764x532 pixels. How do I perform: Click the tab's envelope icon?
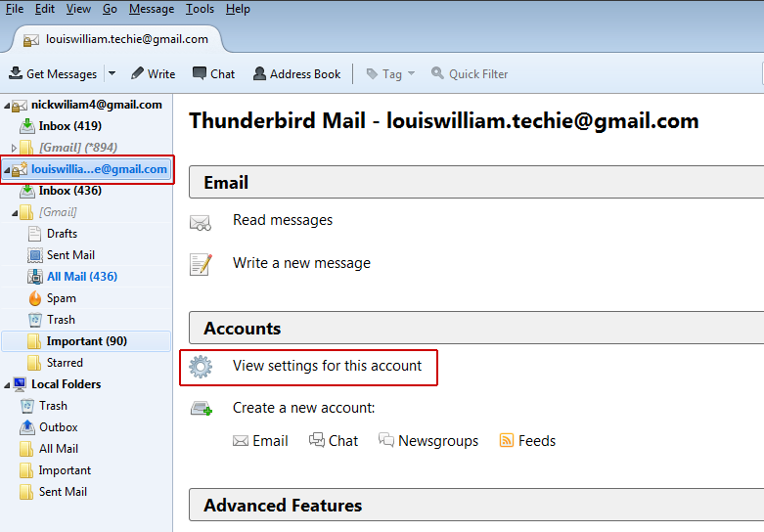pyautogui.click(x=31, y=40)
